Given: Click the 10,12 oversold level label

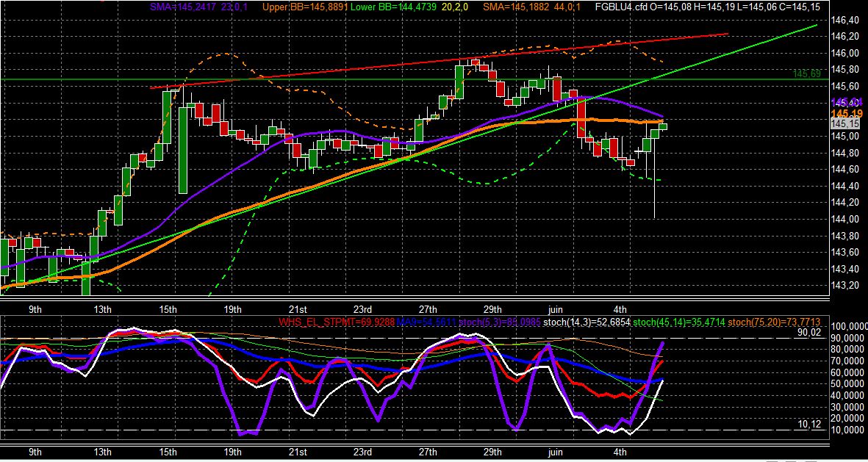Looking at the screenshot, I should [809, 424].
